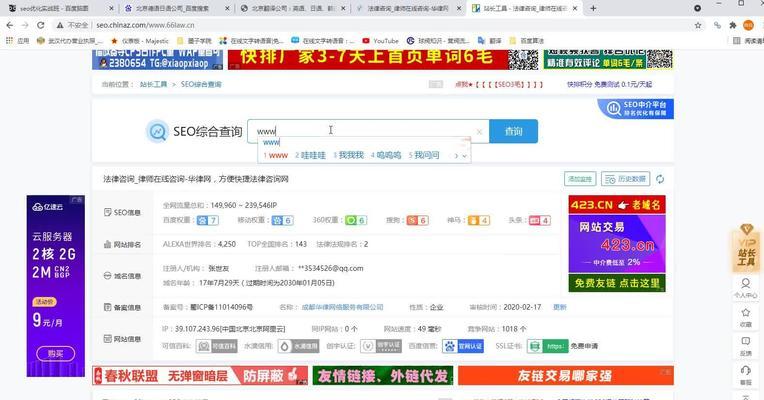The width and height of the screenshot is (764, 400).
Task: Click the 快排厂家 red banner ad
Action: (x=383, y=59)
